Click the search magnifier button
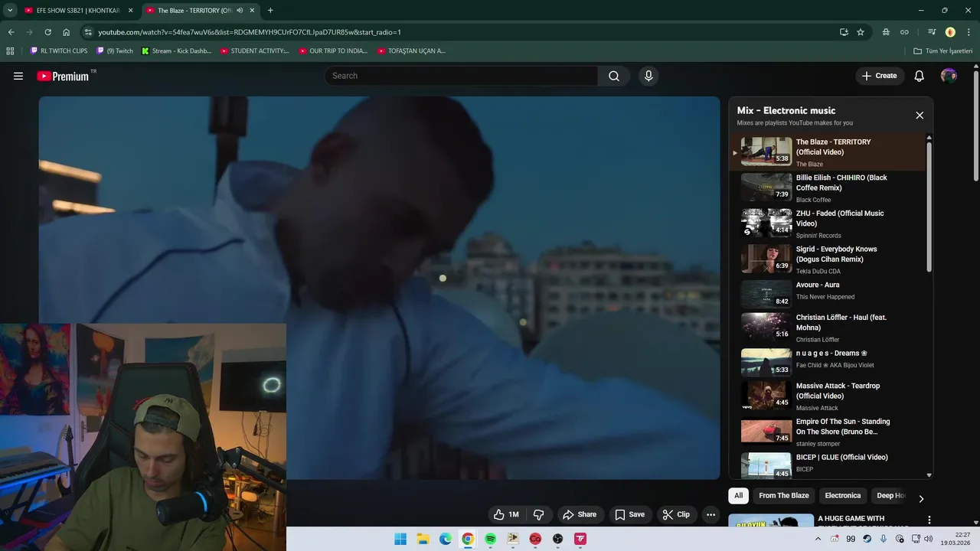 [614, 76]
